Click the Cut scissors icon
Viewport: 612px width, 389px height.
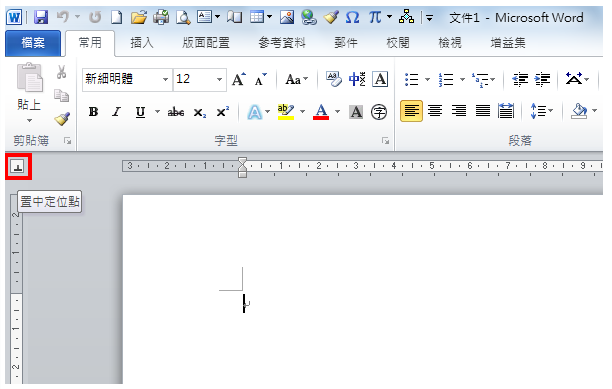tap(61, 72)
